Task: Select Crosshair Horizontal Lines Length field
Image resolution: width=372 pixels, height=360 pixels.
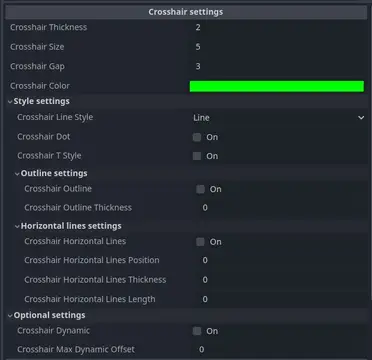Action: pos(282,299)
